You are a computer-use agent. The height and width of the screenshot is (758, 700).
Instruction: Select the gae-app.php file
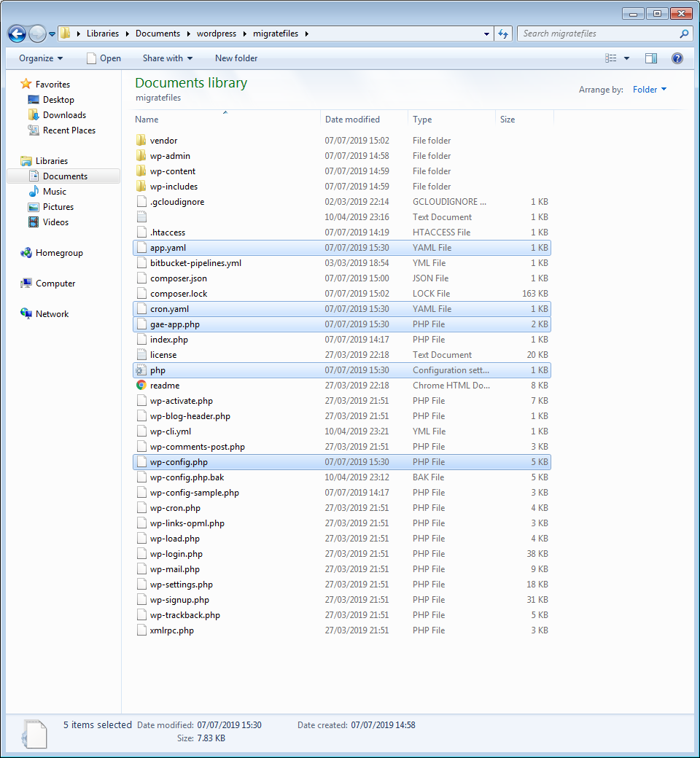click(341, 324)
